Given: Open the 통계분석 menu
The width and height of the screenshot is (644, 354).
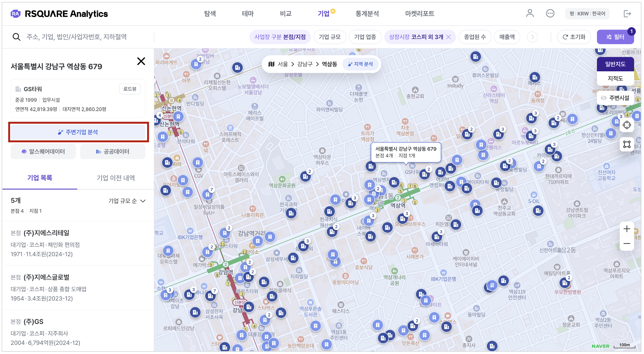Looking at the screenshot, I should point(367,14).
